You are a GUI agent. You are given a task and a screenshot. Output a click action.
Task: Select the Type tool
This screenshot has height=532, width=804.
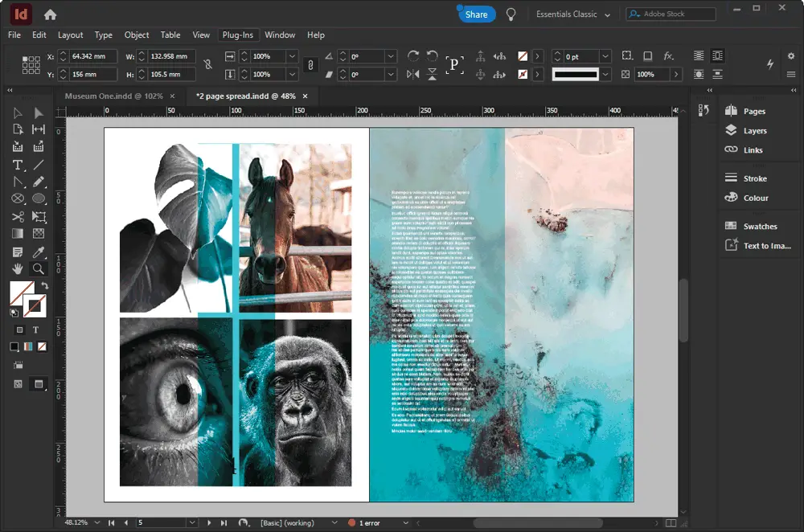coord(18,165)
